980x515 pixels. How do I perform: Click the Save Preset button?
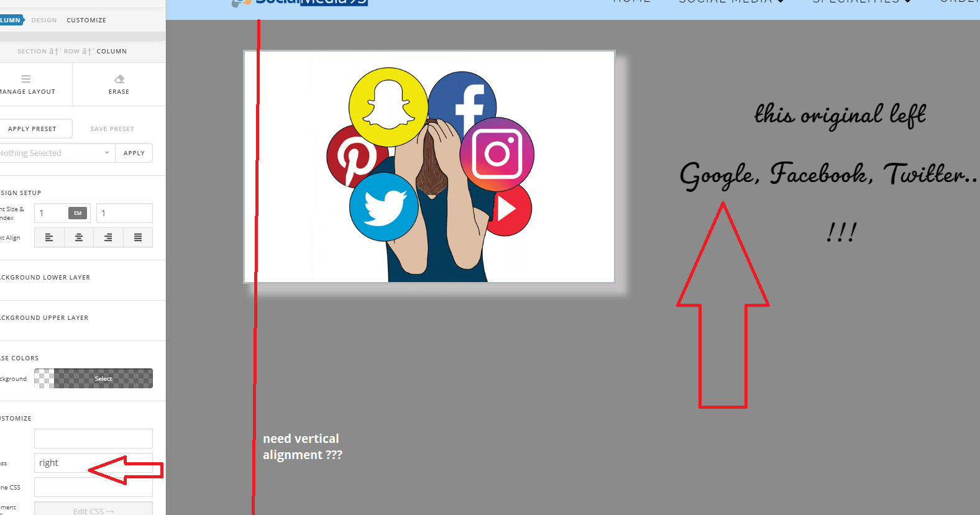coord(112,129)
